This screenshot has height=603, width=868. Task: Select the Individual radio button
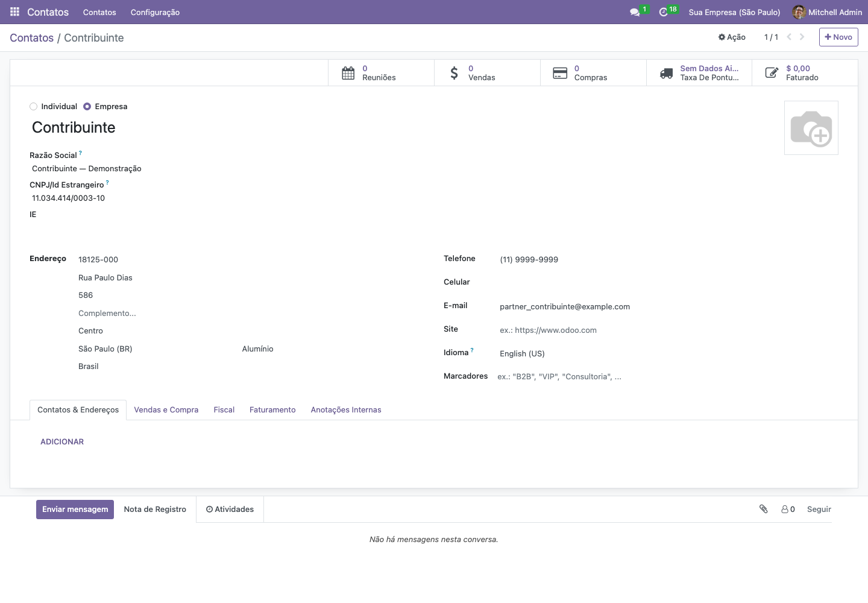pos(34,107)
